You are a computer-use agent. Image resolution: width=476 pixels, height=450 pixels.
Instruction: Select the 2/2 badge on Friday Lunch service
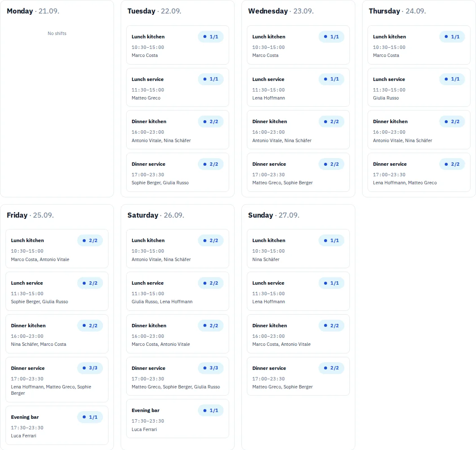point(90,283)
